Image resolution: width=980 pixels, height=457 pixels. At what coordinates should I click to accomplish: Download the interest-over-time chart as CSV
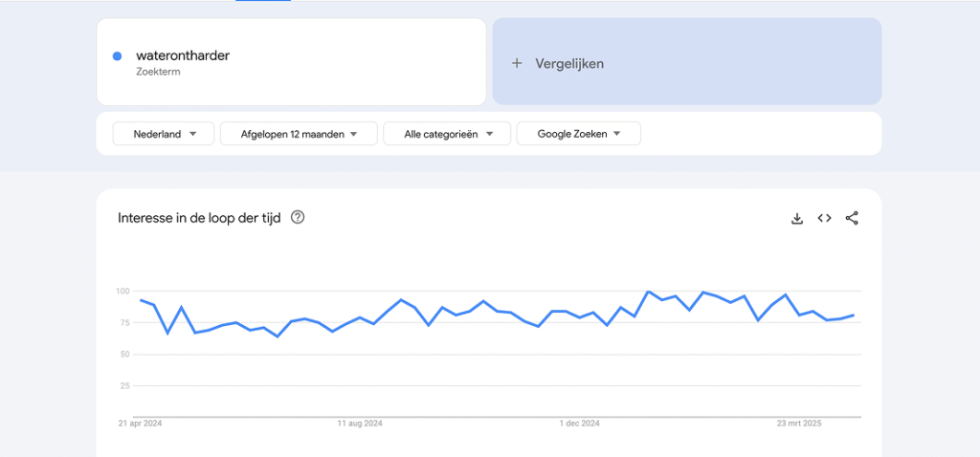pos(796,218)
